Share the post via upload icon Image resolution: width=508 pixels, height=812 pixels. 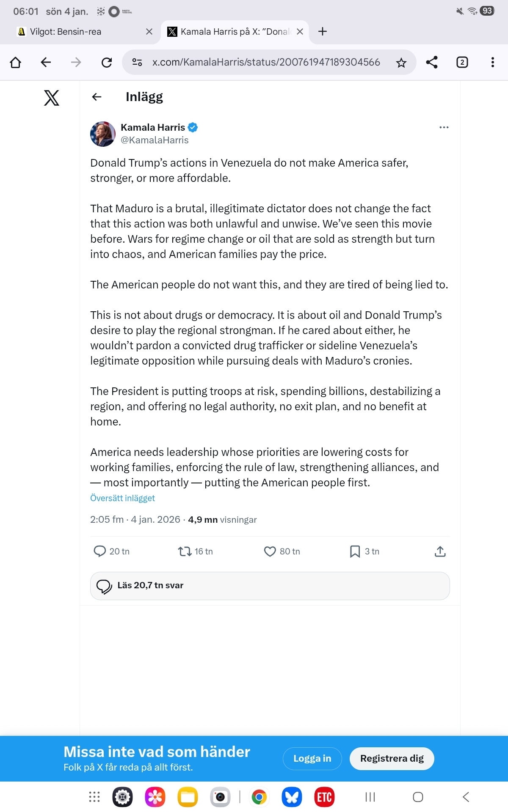[x=440, y=551]
